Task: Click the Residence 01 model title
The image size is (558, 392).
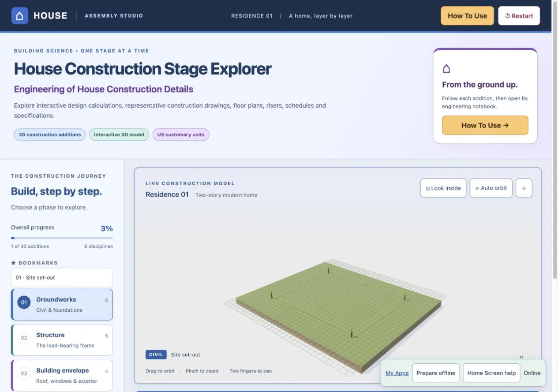Action: tap(167, 194)
